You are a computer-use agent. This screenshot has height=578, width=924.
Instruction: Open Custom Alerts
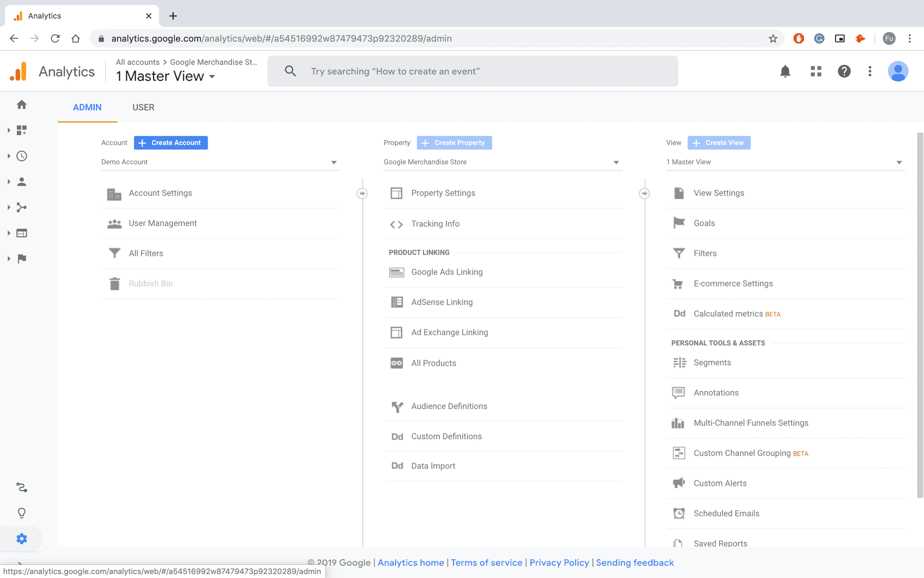pos(786,483)
